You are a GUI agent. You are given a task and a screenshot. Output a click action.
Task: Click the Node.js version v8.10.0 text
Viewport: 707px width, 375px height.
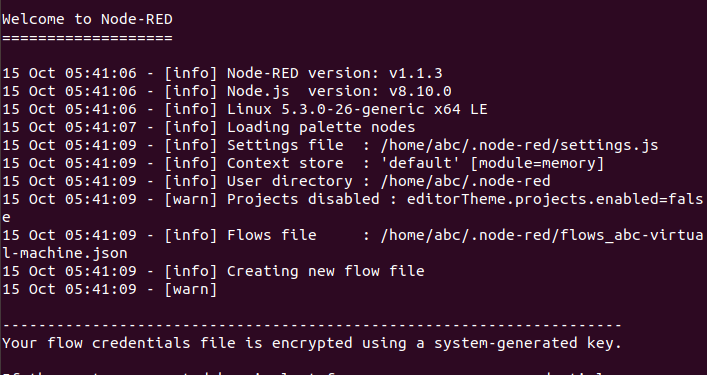339,91
